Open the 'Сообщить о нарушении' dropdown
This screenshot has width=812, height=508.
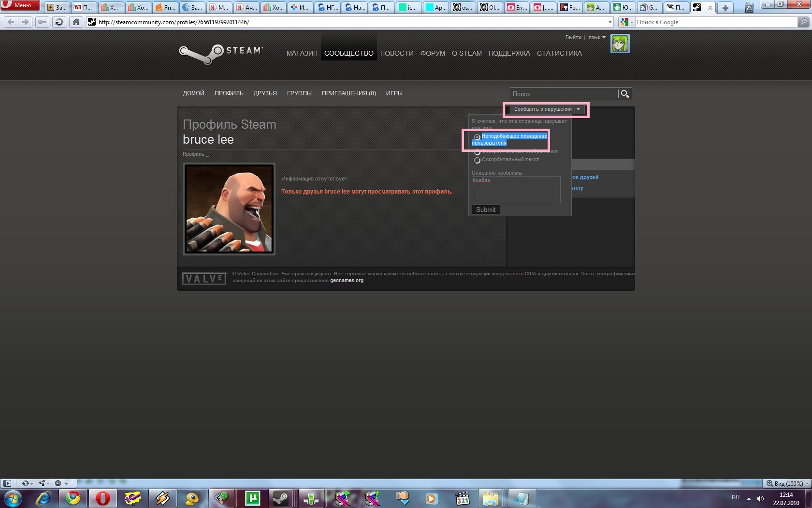[547, 109]
